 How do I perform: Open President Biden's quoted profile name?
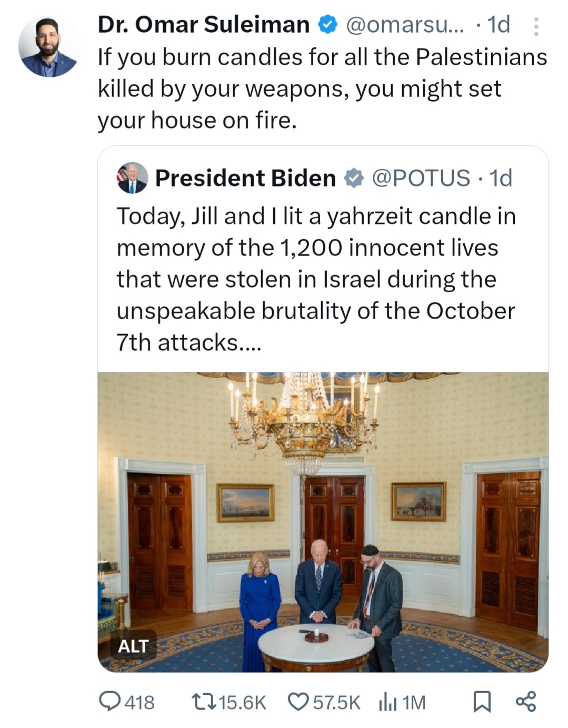[x=245, y=178]
